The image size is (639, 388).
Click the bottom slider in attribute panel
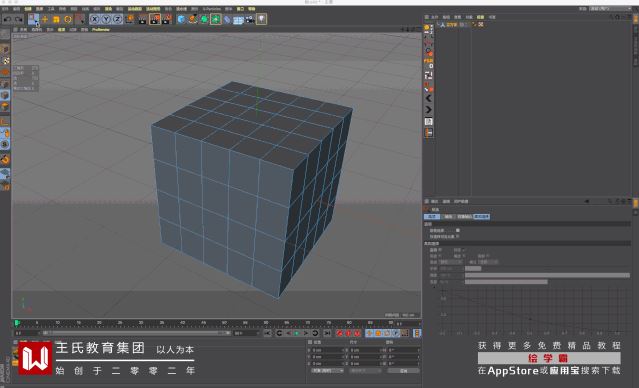(506, 282)
